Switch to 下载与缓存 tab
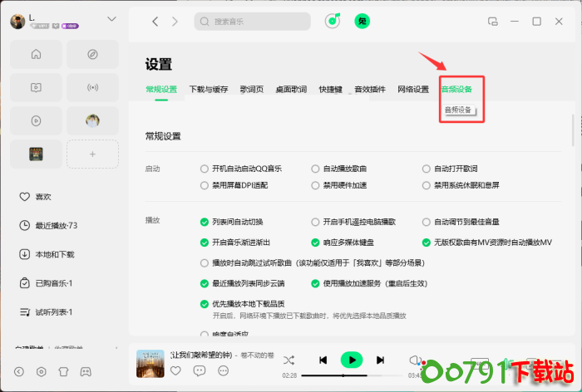The image size is (582, 392). (208, 90)
